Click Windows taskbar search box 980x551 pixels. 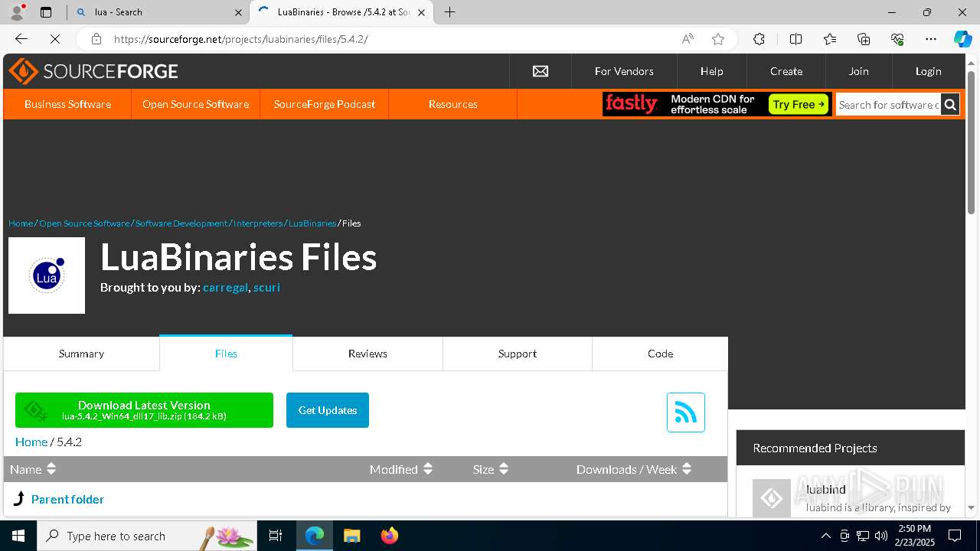146,536
